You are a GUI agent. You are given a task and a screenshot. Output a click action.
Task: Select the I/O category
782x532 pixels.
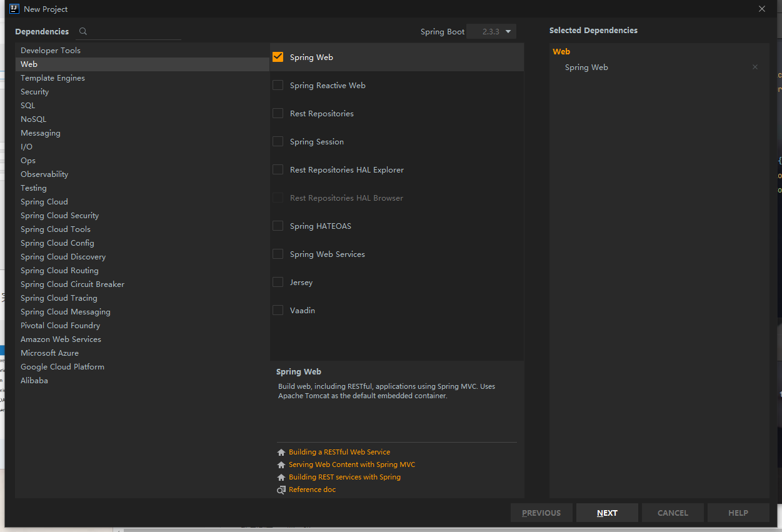pos(143,146)
